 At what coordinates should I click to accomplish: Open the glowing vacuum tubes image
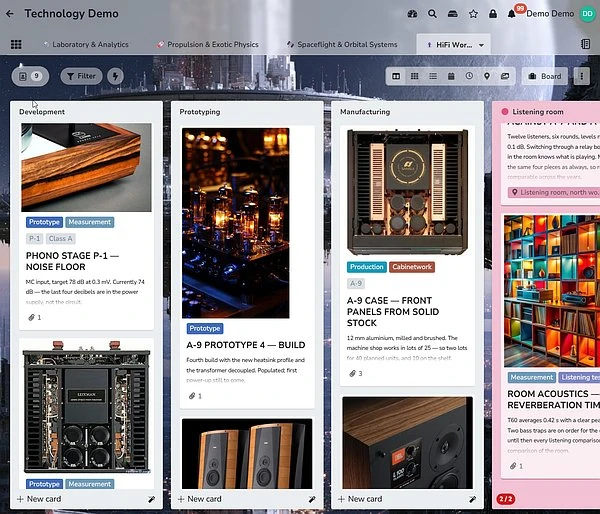[x=236, y=223]
